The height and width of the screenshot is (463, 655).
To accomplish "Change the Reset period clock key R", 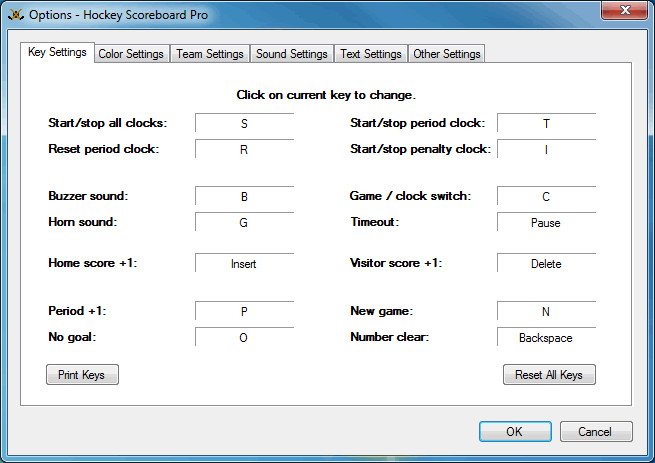I will click(244, 149).
